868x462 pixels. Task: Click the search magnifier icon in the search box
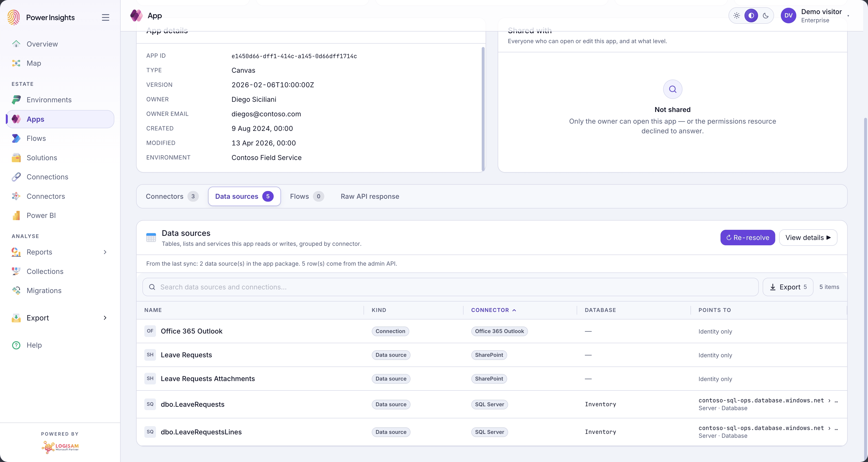tap(152, 287)
